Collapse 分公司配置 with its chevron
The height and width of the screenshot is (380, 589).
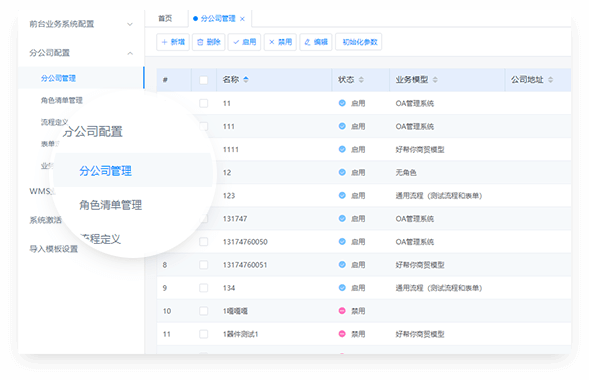click(130, 53)
